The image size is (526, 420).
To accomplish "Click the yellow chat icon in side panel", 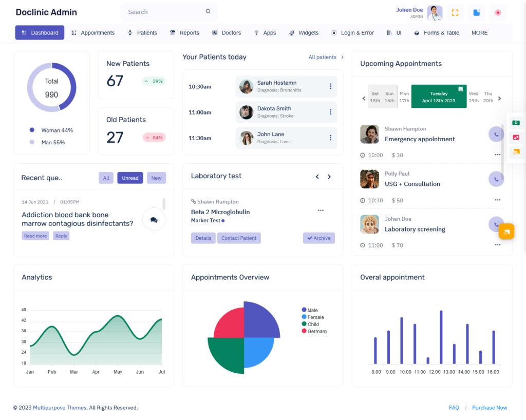I will [516, 152].
